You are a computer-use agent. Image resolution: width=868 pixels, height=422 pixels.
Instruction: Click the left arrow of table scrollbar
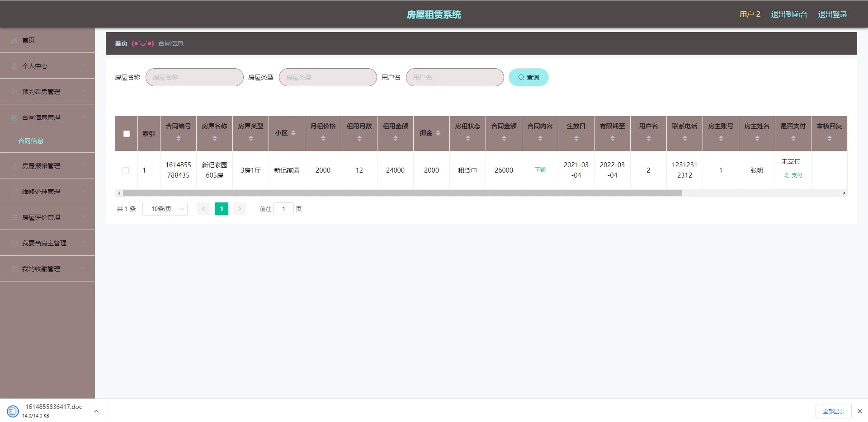(x=119, y=193)
